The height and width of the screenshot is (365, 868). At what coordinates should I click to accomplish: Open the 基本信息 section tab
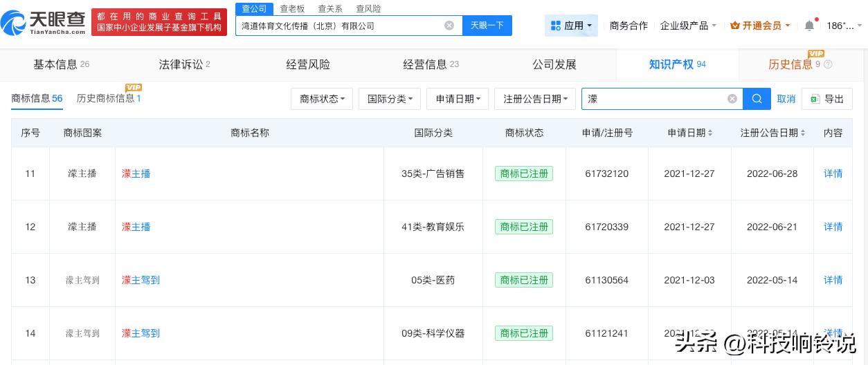click(62, 64)
